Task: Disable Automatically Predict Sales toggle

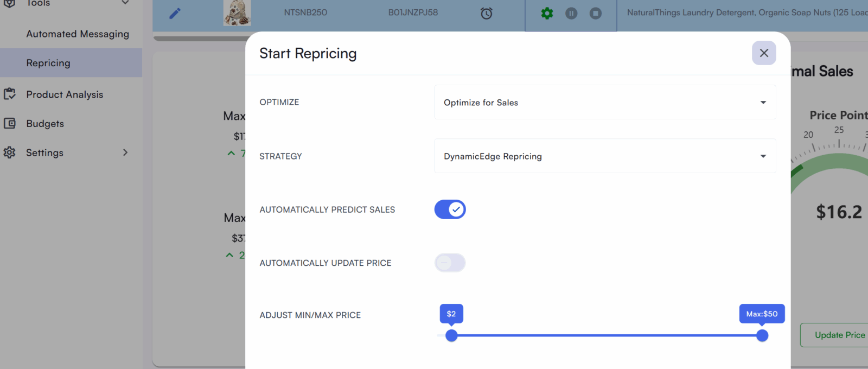Action: pyautogui.click(x=450, y=209)
